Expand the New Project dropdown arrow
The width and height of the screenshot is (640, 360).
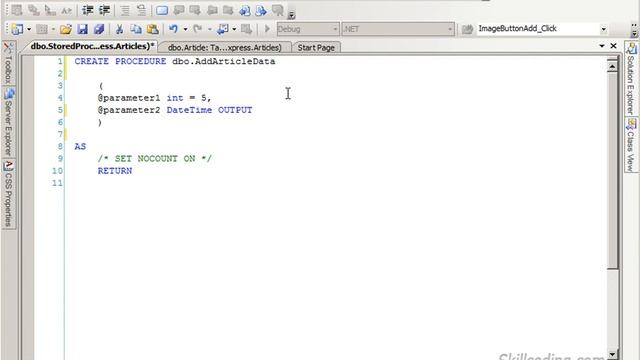pos(29,29)
